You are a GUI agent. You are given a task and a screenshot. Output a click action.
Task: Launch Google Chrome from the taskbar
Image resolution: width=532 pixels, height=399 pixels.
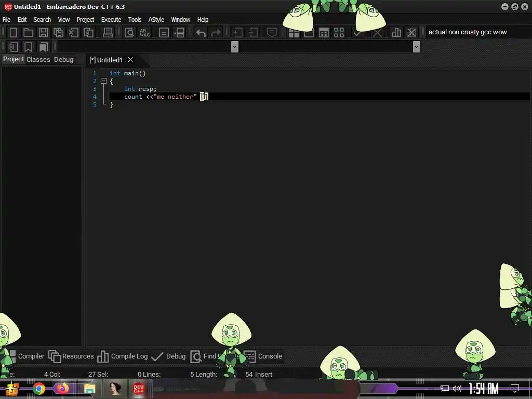coord(38,389)
